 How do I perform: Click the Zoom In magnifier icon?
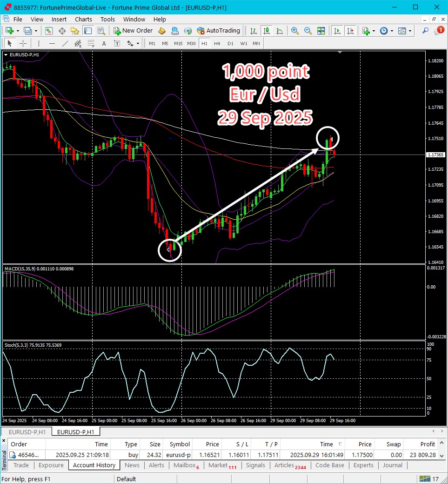click(294, 31)
